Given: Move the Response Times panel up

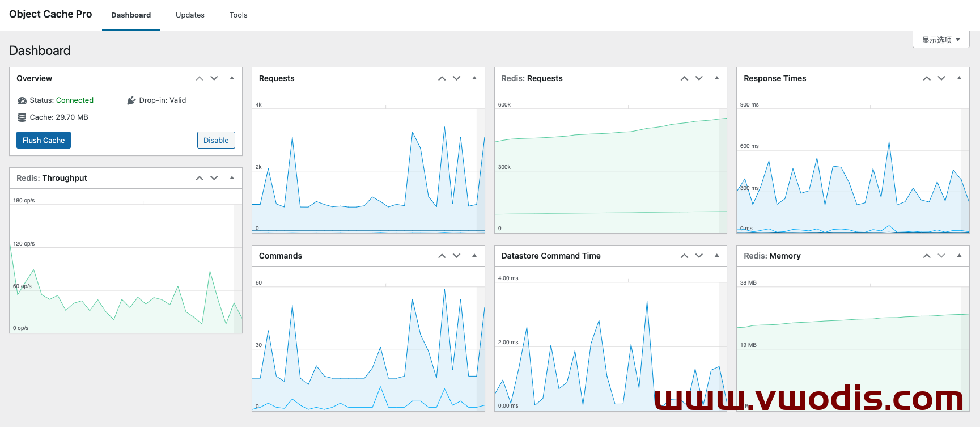Looking at the screenshot, I should (927, 78).
